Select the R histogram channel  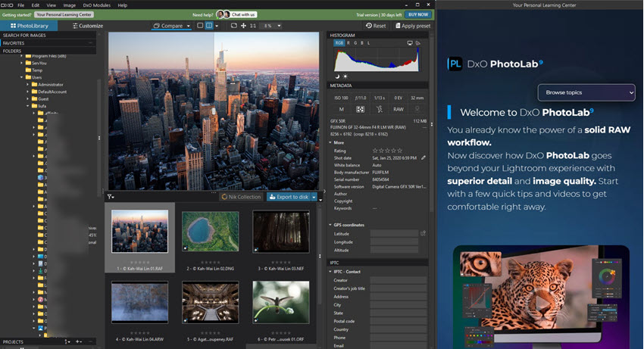click(349, 42)
